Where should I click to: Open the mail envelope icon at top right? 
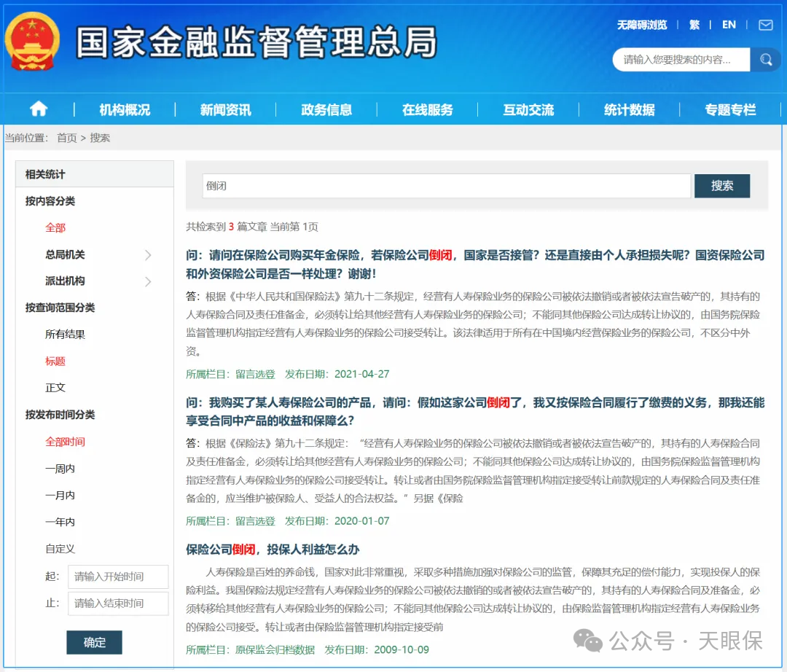[x=767, y=24]
